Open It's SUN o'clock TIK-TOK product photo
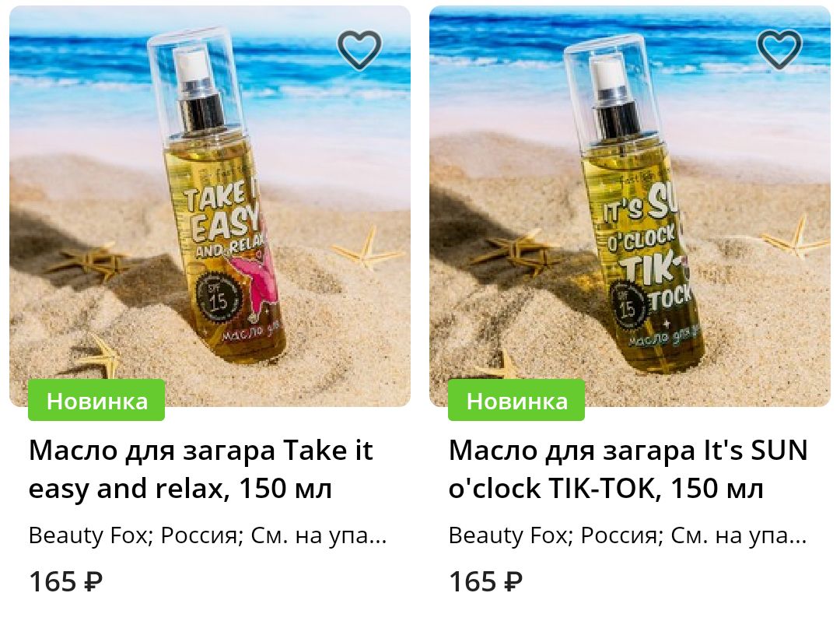 tap(630, 206)
